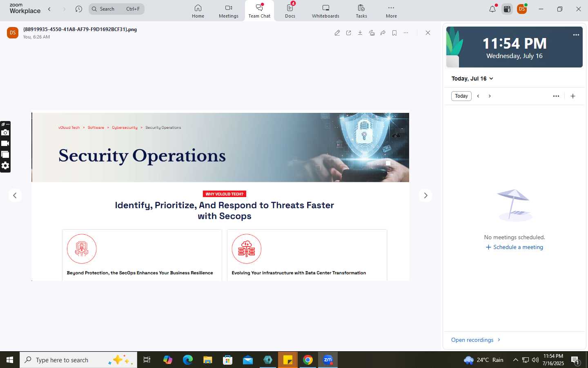Click the taskbar search field
This screenshot has width=588, height=368.
(78, 360)
